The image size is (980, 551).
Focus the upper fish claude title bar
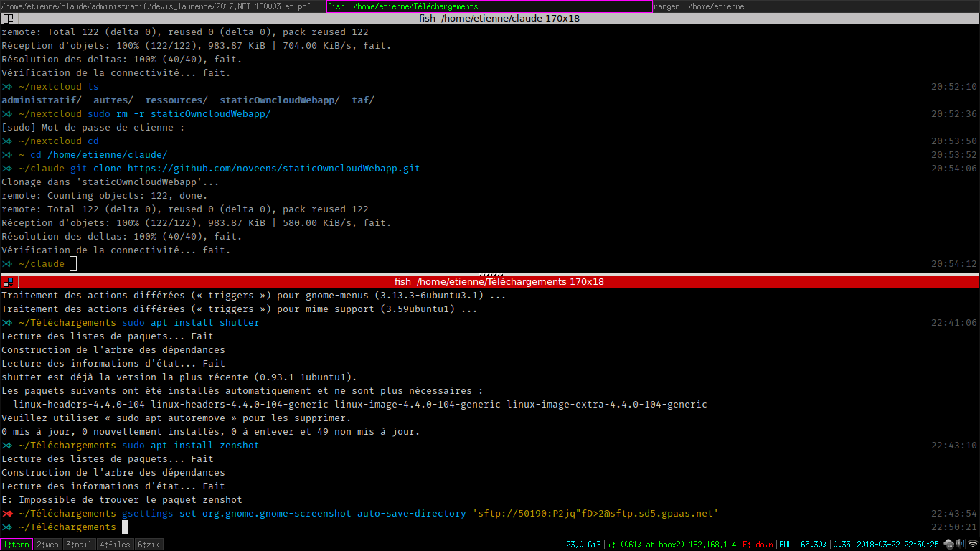(499, 19)
